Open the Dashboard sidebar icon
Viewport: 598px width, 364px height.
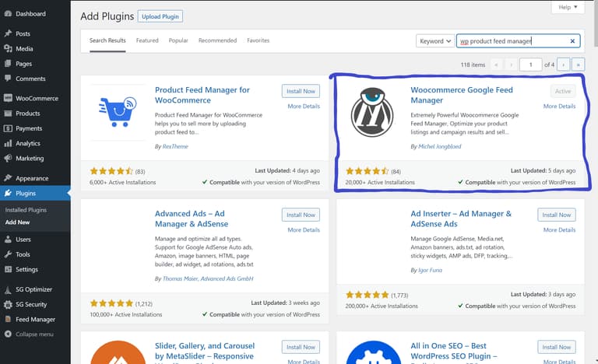8,14
